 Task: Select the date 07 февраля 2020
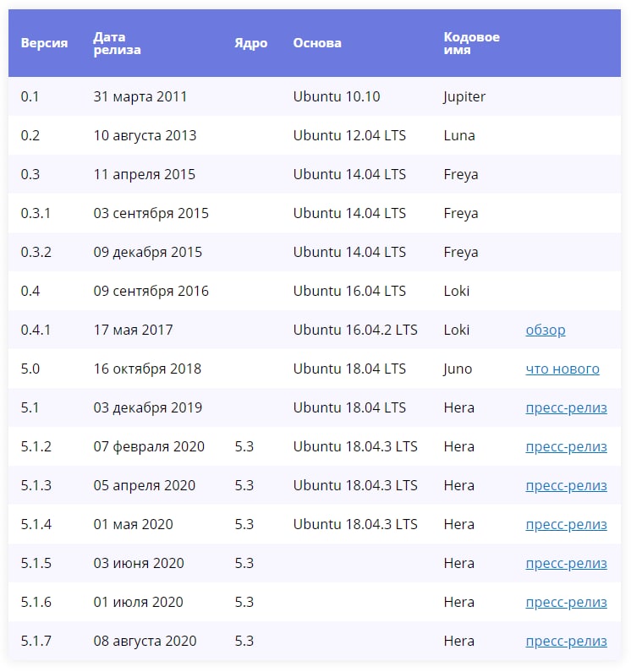pos(149,447)
